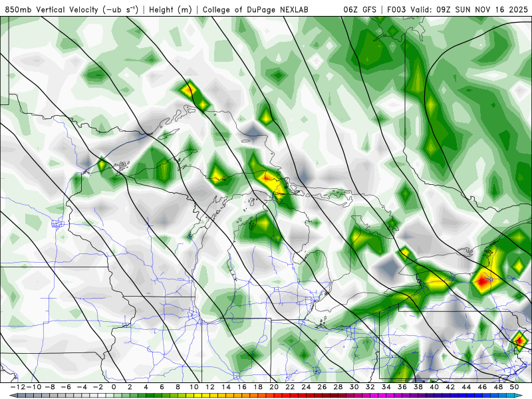Click the '2' color scale label
This screenshot has width=532, height=399.
coord(130,387)
